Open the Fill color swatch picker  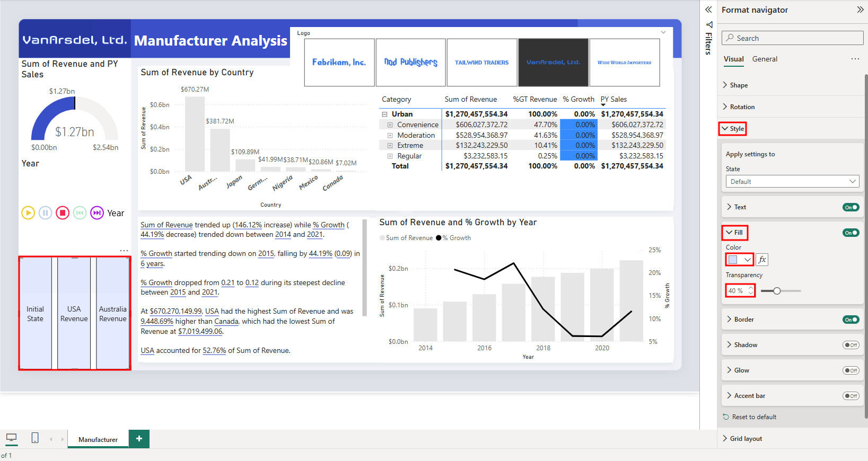tap(740, 260)
